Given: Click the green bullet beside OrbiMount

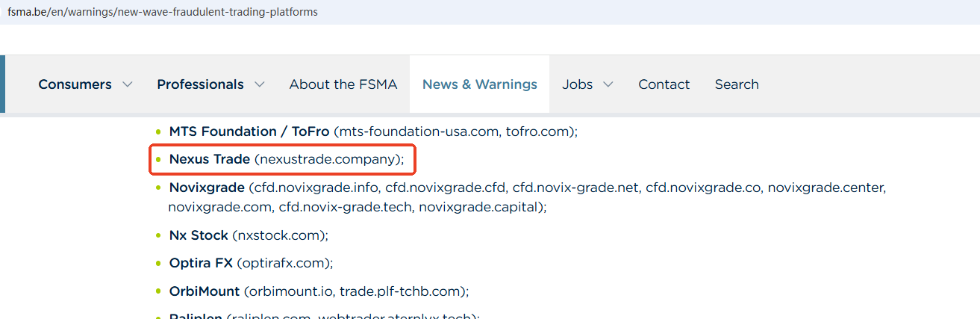Looking at the screenshot, I should click(158, 291).
